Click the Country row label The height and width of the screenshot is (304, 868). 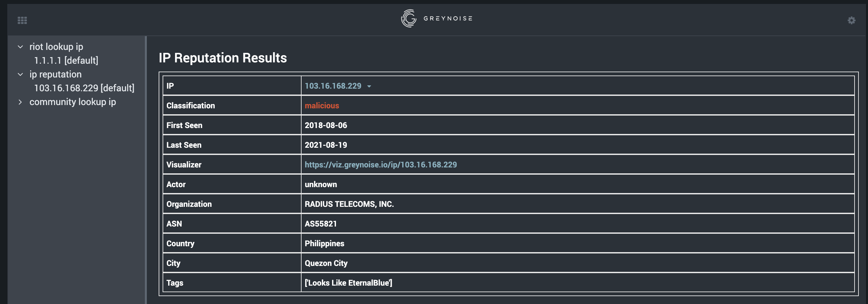pyautogui.click(x=180, y=244)
